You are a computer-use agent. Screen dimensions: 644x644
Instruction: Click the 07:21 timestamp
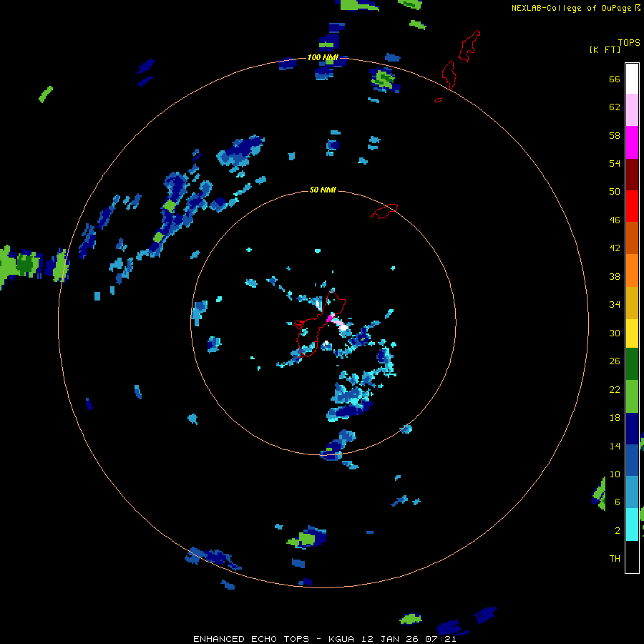pyautogui.click(x=439, y=639)
